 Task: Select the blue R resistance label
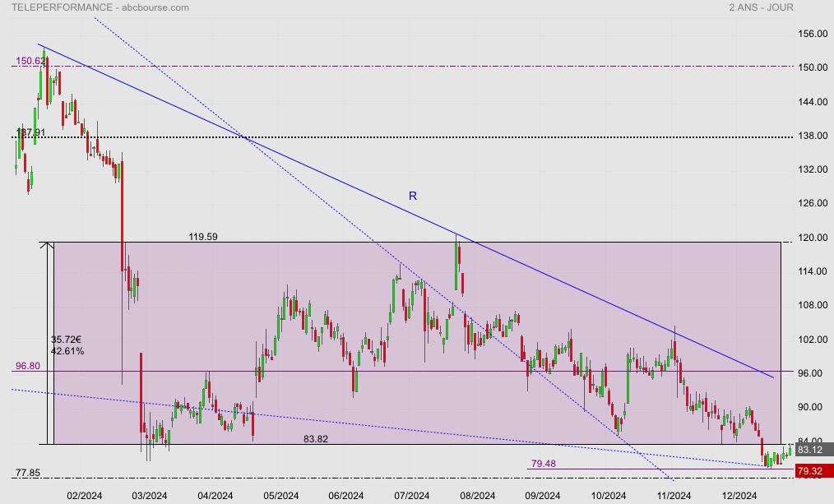413,197
